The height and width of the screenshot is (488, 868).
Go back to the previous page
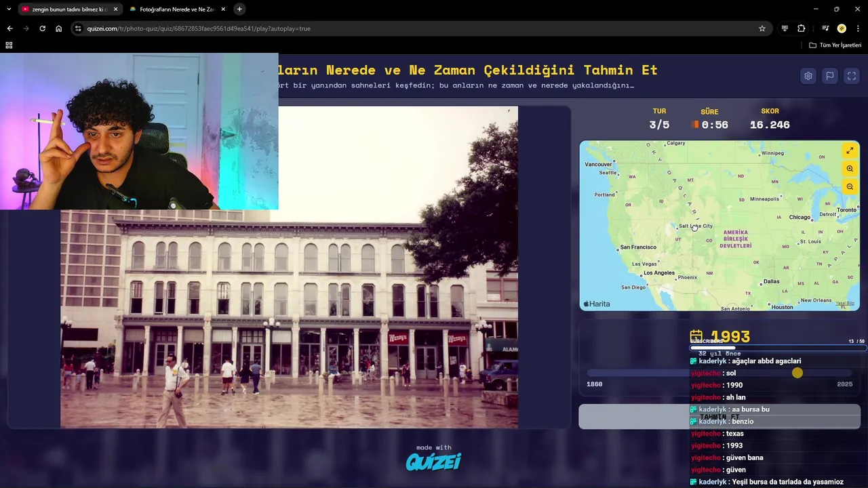[x=9, y=28]
